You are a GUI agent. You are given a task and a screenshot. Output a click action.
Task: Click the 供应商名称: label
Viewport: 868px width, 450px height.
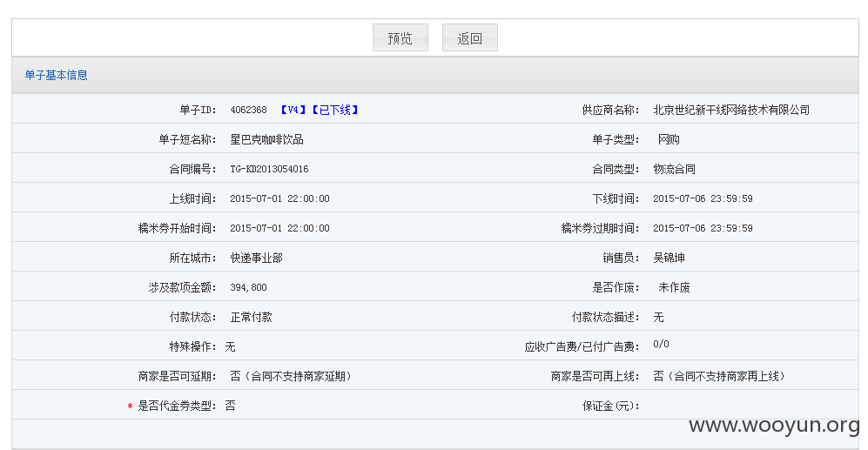click(610, 111)
